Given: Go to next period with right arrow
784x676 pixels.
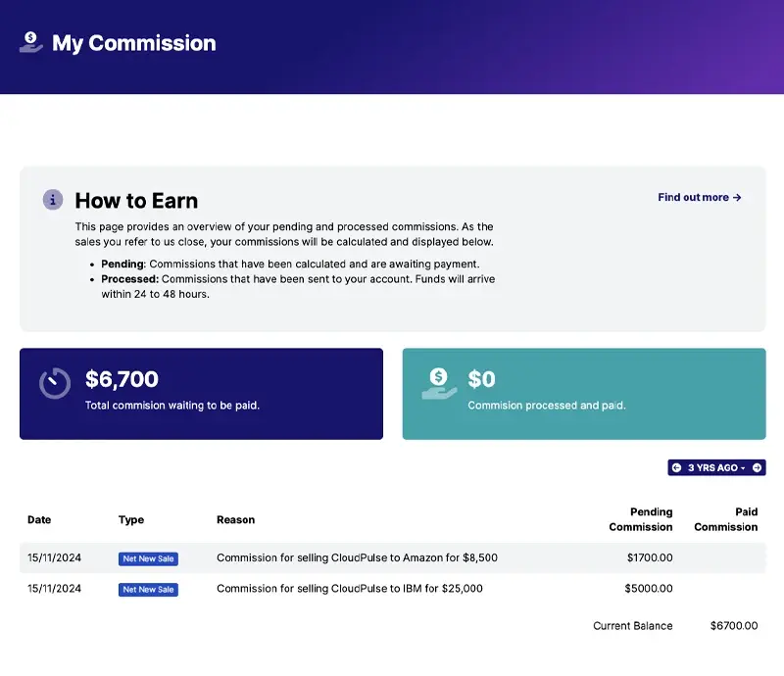Looking at the screenshot, I should (757, 468).
